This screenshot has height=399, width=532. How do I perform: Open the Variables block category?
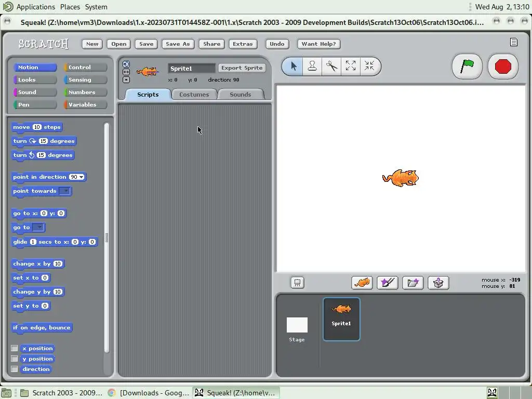(x=86, y=104)
